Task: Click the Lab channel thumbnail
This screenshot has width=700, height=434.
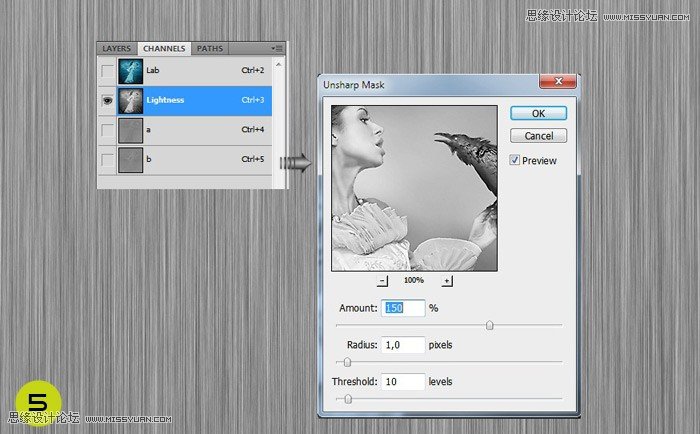Action: tap(130, 71)
